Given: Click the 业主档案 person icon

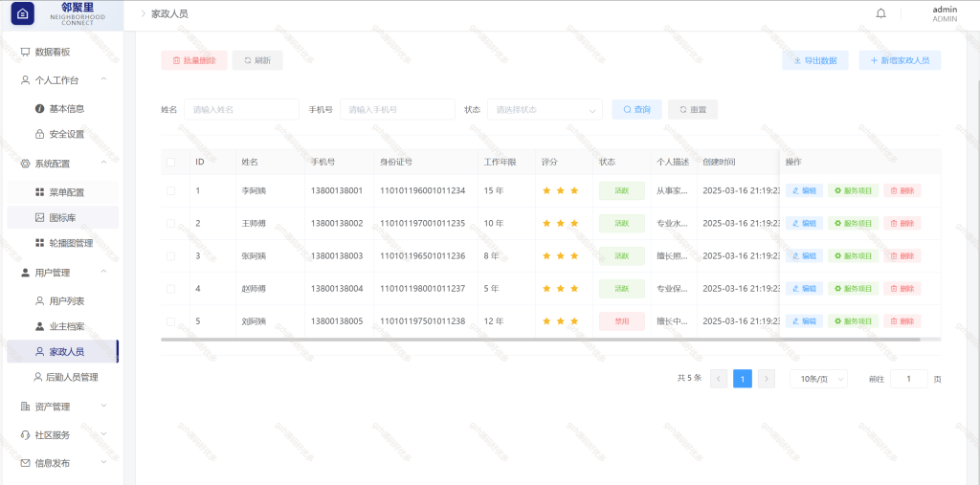Looking at the screenshot, I should [39, 326].
